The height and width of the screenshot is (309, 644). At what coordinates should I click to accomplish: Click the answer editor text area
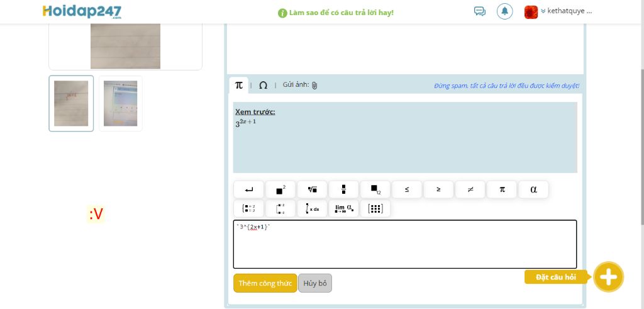(405, 48)
